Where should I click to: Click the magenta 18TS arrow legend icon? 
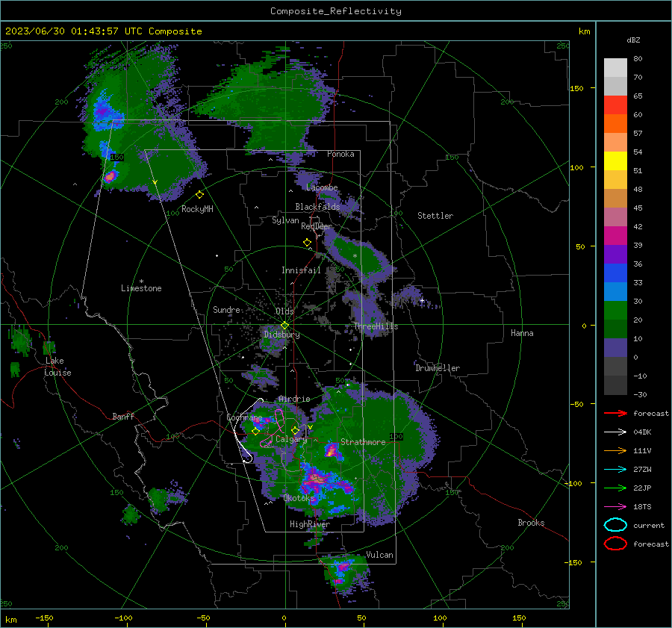(615, 506)
